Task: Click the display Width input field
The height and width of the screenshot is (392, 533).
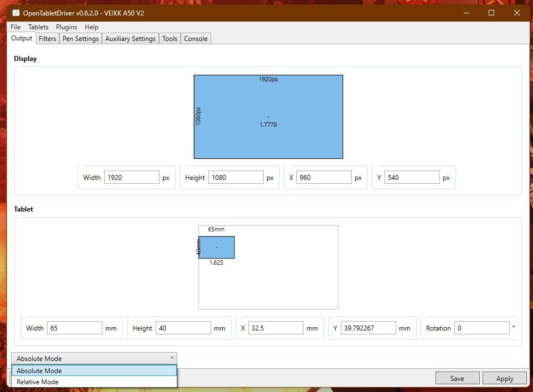Action: [x=132, y=178]
